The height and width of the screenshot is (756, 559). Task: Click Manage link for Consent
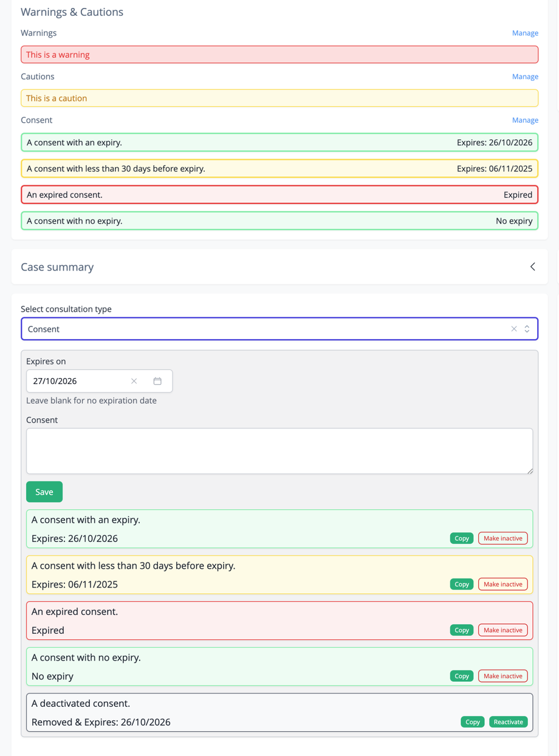(525, 120)
